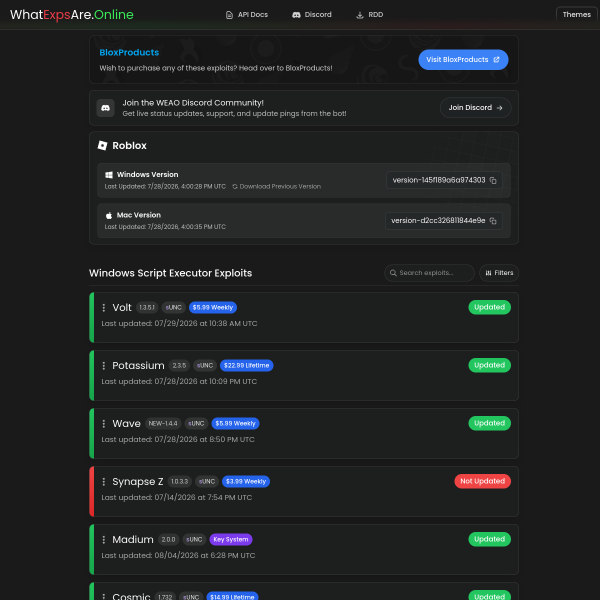The height and width of the screenshot is (600, 600).
Task: Click the external-link icon in Visit BloxProducts
Action: [496, 60]
